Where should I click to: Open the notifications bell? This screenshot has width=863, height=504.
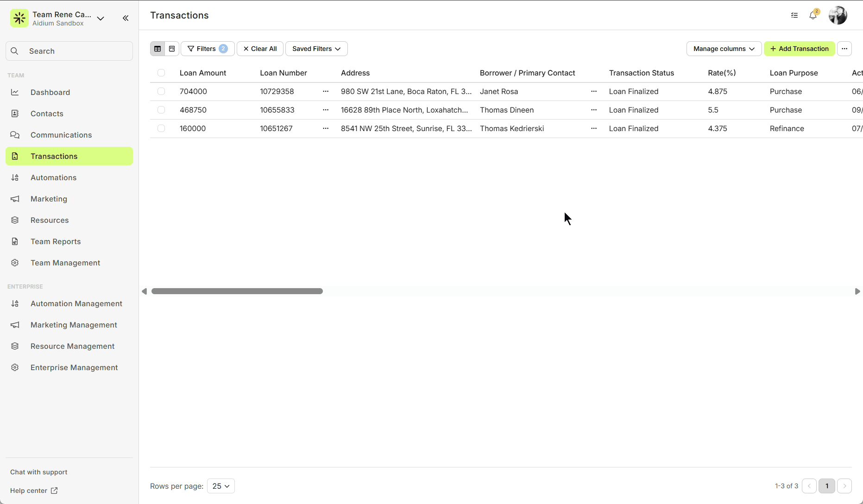[x=813, y=15]
